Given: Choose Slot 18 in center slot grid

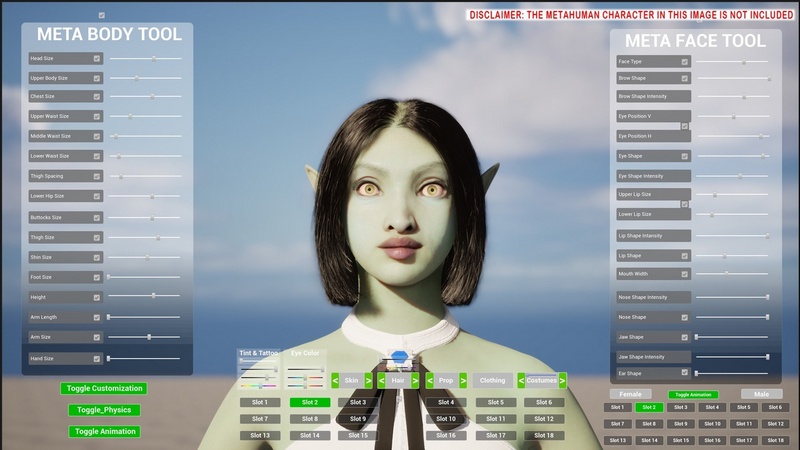Looking at the screenshot, I should pos(544,436).
